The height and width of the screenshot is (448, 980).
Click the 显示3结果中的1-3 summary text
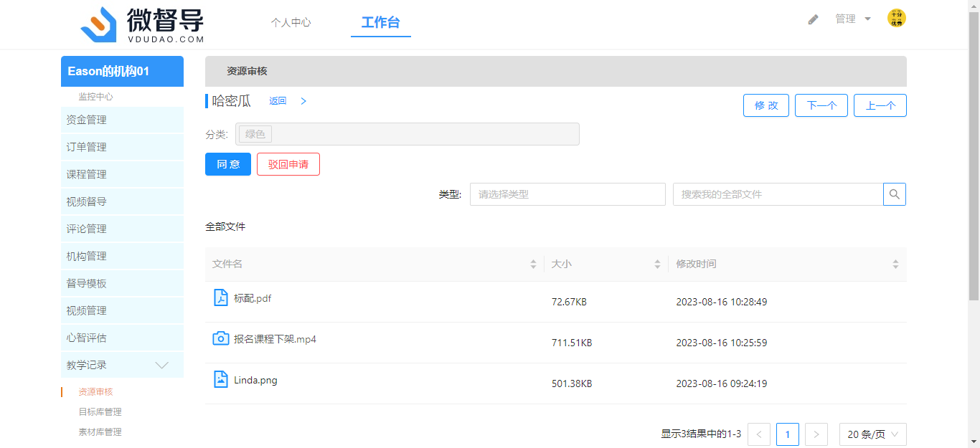point(701,434)
